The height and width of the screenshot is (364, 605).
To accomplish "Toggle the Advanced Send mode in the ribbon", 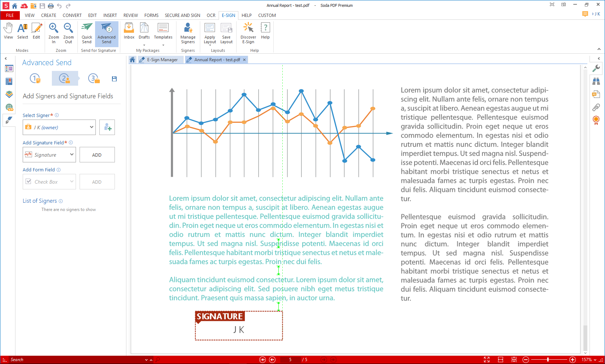I will pos(107,32).
